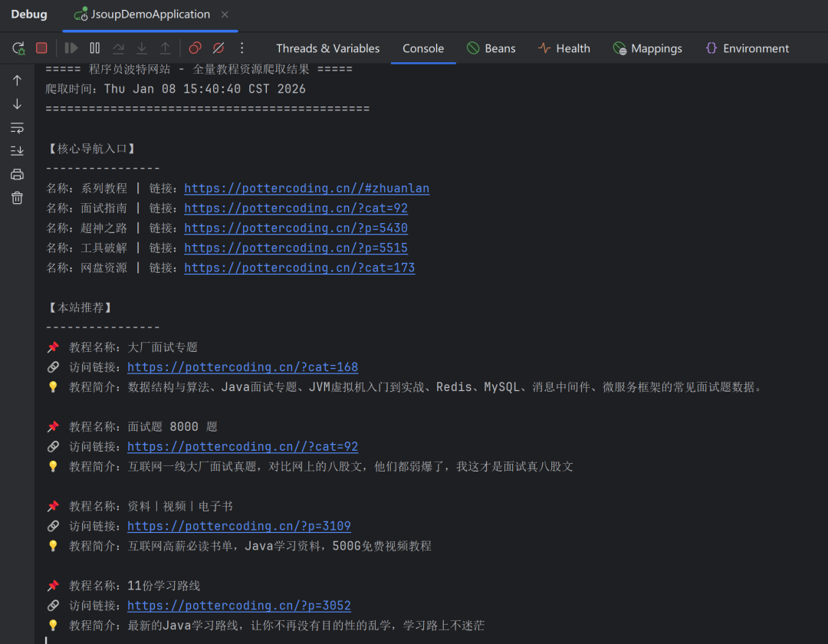Click the 【核心导航入口】 heading text
This screenshot has width=828, height=644.
(x=92, y=149)
